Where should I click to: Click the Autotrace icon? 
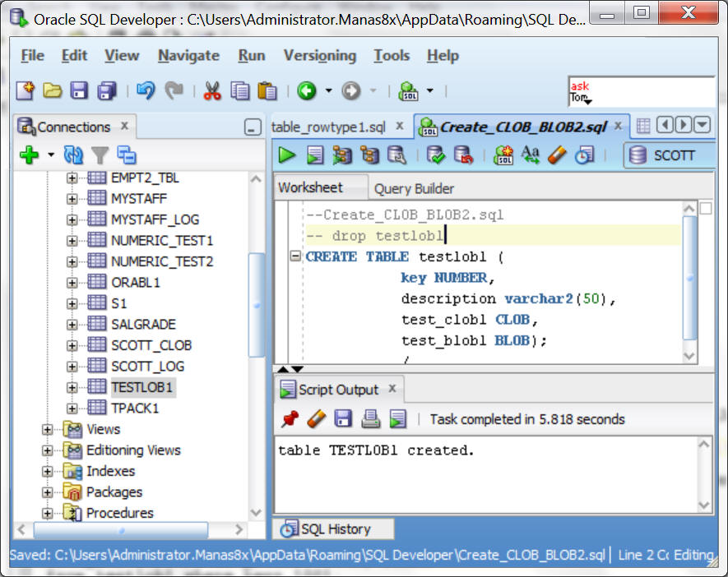click(369, 155)
